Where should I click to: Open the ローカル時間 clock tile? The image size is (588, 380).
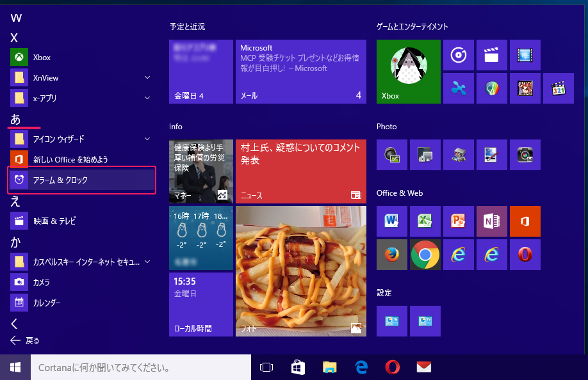tap(201, 305)
